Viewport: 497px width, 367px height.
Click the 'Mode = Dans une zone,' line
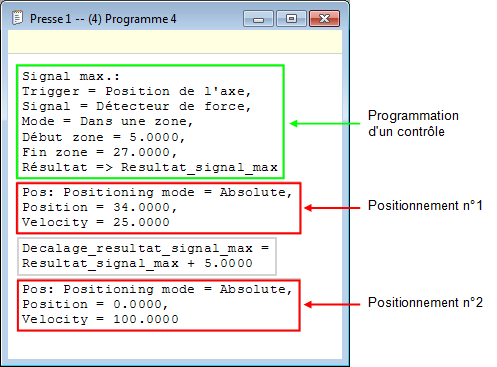pyautogui.click(x=107, y=121)
